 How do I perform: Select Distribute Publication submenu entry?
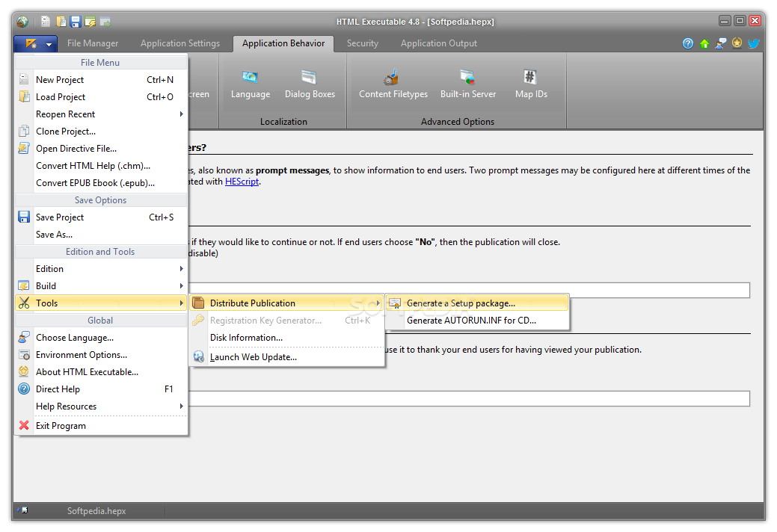pos(286,303)
